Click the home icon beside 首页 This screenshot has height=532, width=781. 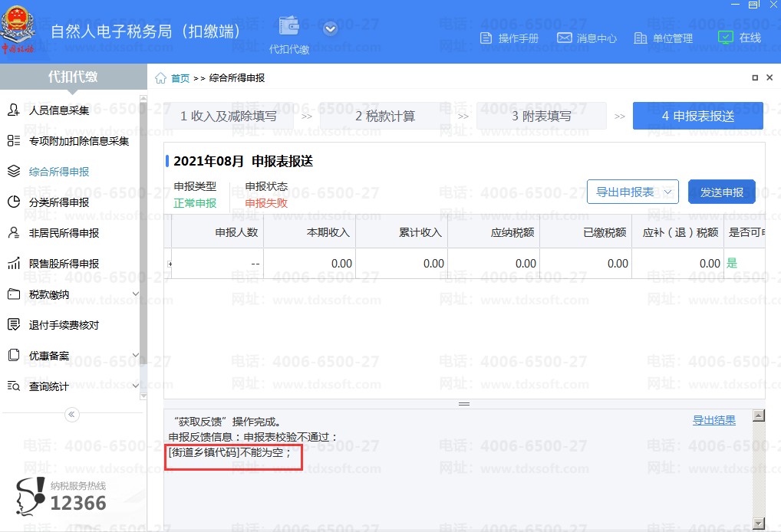point(160,78)
